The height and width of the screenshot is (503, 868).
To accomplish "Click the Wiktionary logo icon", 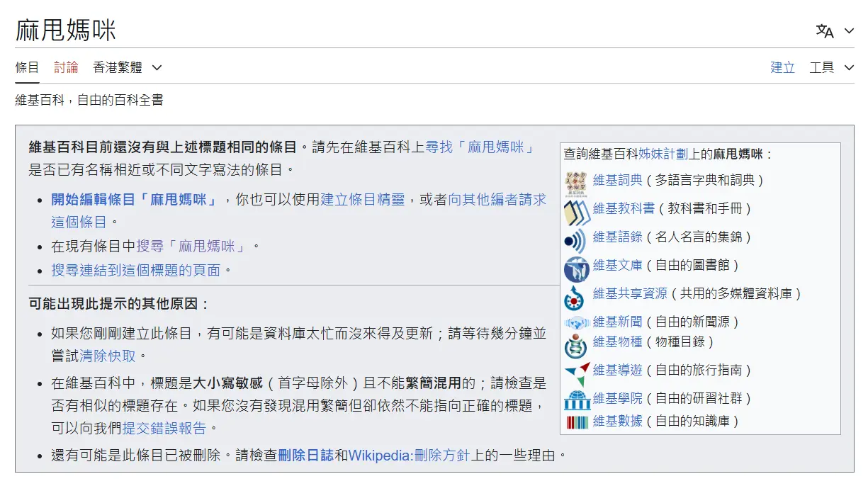I will (x=576, y=184).
